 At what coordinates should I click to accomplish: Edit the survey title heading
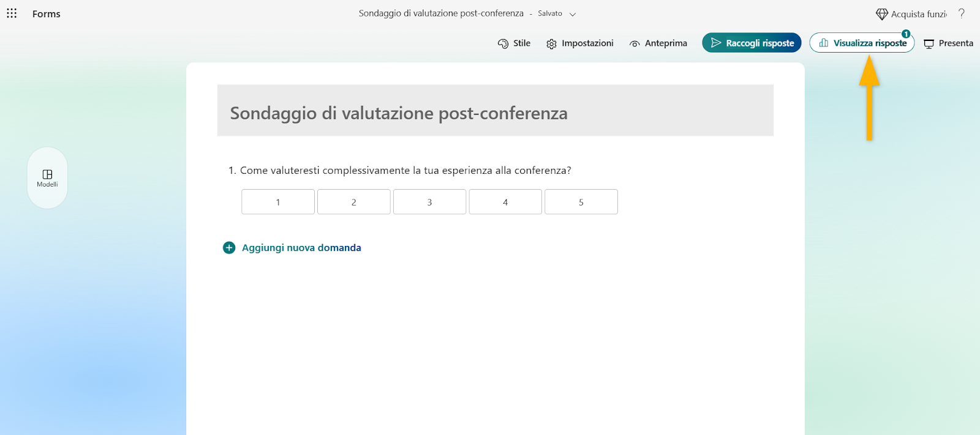[x=399, y=113]
